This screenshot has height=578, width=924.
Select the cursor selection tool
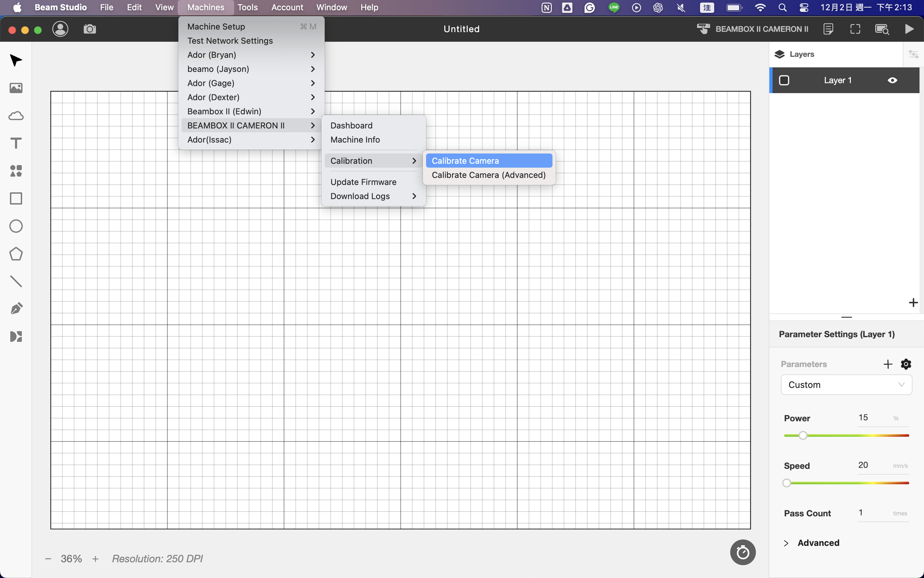(16, 60)
